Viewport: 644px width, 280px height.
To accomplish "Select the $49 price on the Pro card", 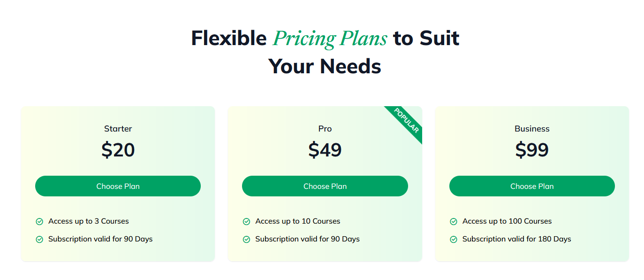I will (x=325, y=150).
